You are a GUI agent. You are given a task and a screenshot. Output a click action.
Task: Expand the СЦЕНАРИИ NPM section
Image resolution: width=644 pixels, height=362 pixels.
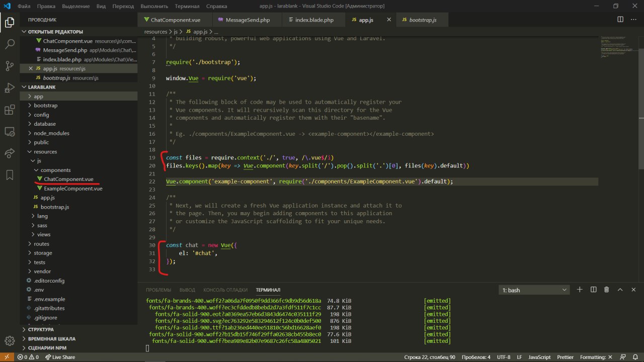tap(78, 348)
